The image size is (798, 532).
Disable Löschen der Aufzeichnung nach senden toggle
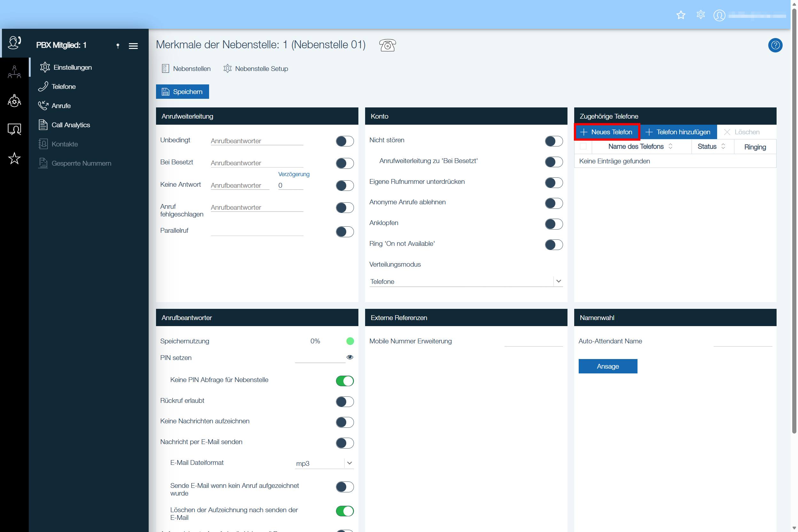pos(345,511)
